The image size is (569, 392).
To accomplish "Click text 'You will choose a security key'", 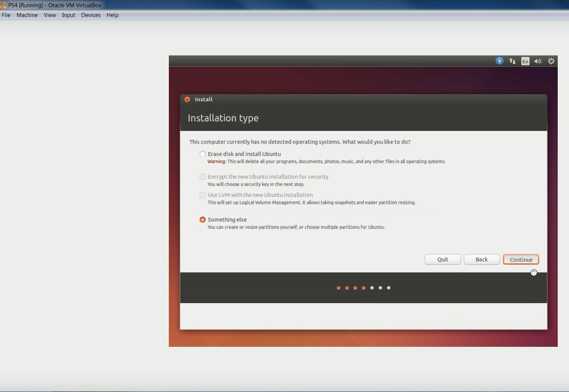I will [256, 184].
